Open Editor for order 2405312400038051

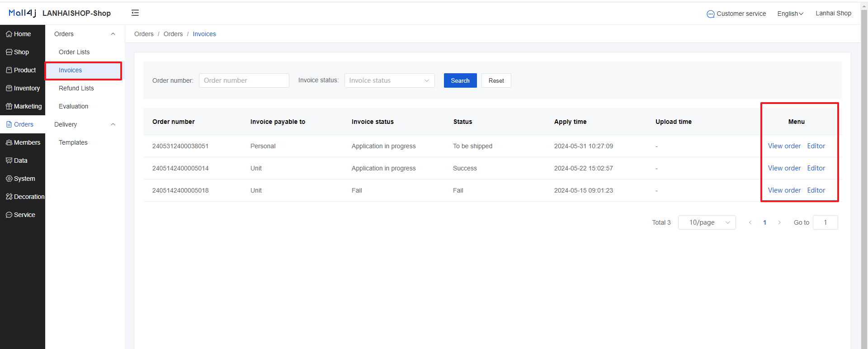[816, 146]
